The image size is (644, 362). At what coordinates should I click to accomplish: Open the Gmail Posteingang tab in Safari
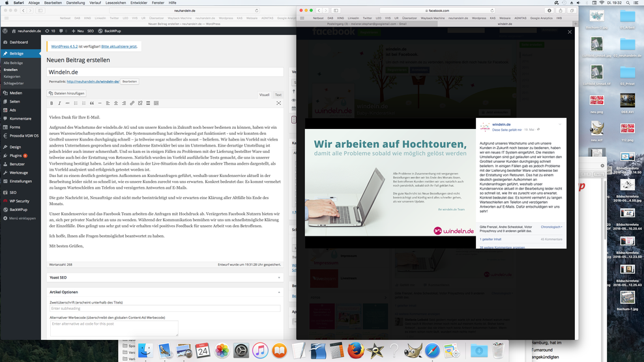(x=366, y=24)
